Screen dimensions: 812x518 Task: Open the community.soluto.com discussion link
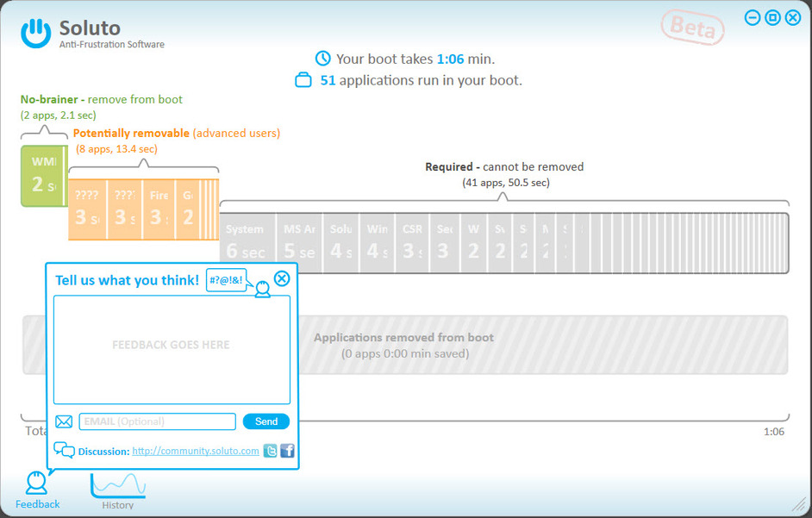(x=195, y=451)
